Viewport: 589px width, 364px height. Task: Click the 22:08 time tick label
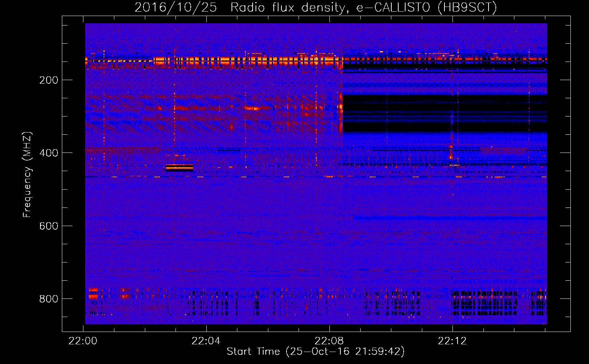tap(329, 341)
